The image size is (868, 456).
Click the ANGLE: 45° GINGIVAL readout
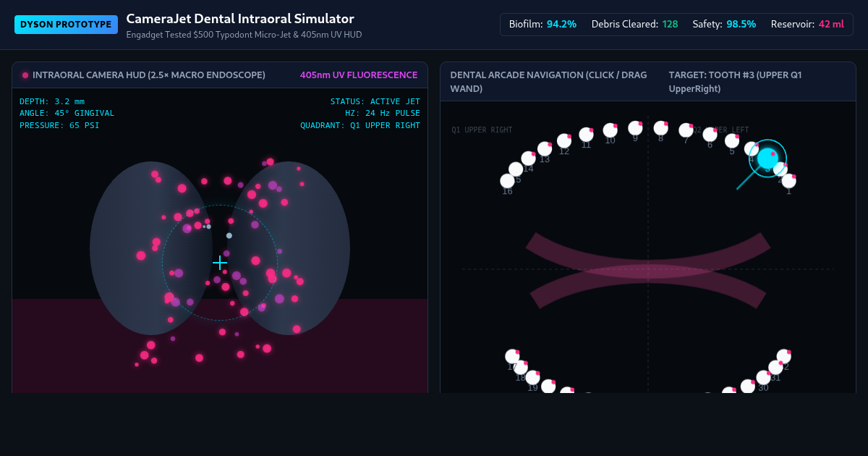(x=67, y=113)
